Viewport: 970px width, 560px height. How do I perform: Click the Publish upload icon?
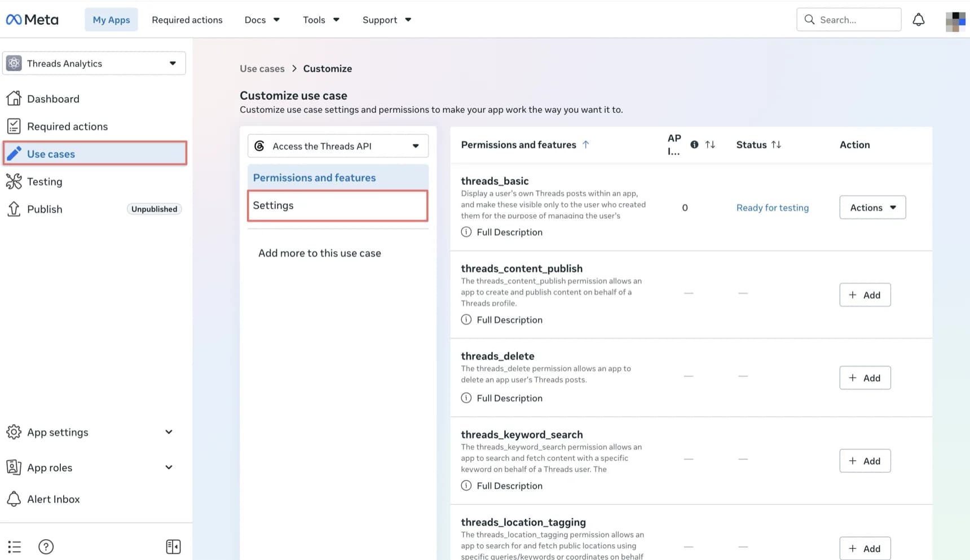pyautogui.click(x=14, y=209)
